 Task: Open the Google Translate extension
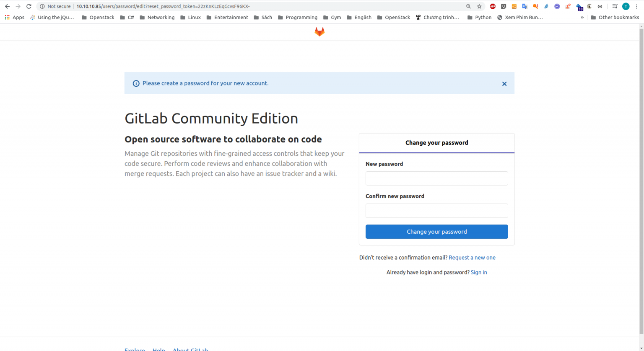[x=525, y=6]
